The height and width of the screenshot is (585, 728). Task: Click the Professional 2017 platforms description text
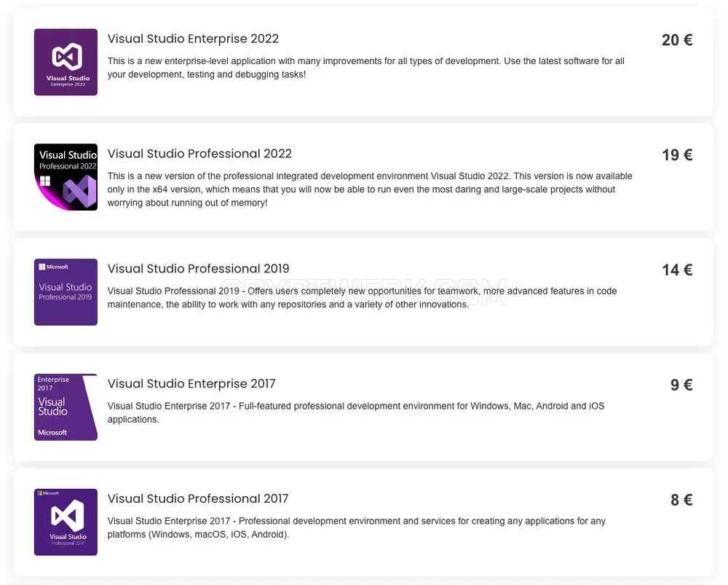click(356, 528)
